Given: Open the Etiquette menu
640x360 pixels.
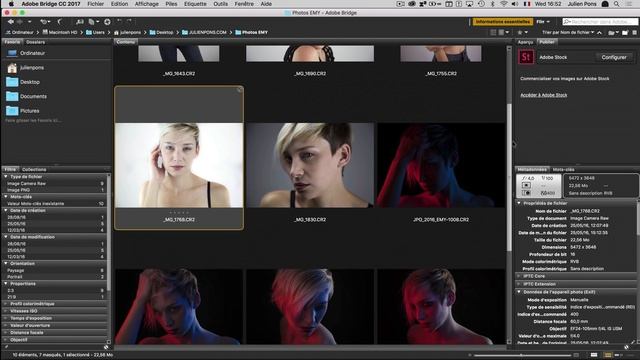Looking at the screenshot, I should click(195, 4).
